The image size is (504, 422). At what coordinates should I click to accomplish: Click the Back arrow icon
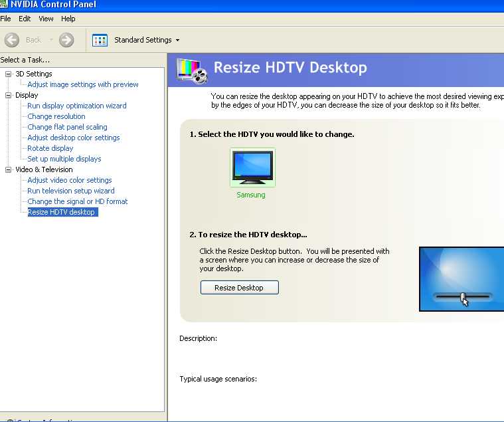12,40
